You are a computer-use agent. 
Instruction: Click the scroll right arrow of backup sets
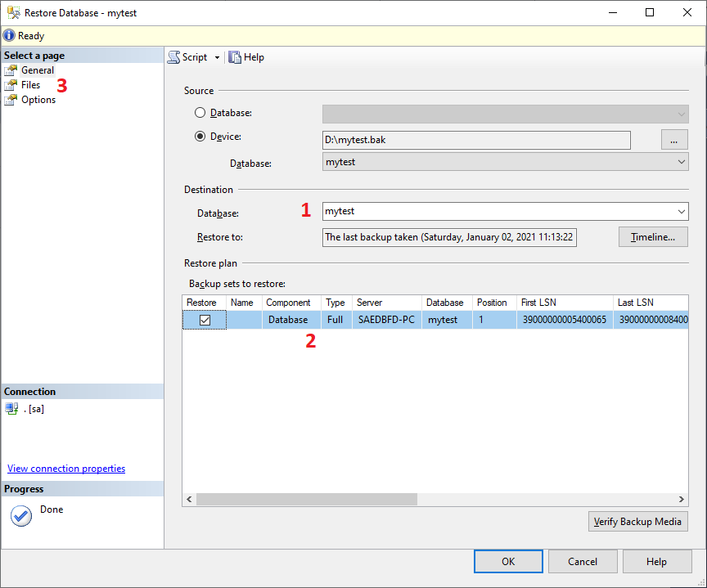[681, 499]
